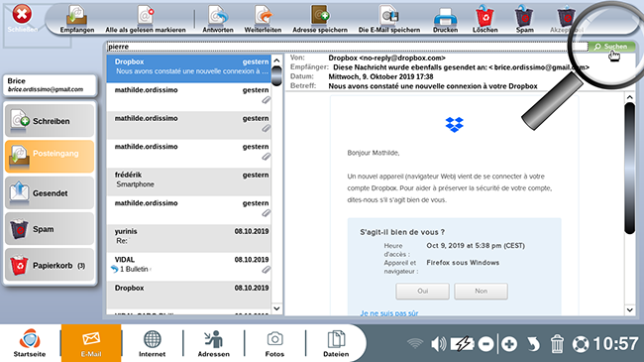Forward the email with Weiterleiten
This screenshot has width=644, height=362.
[263, 19]
